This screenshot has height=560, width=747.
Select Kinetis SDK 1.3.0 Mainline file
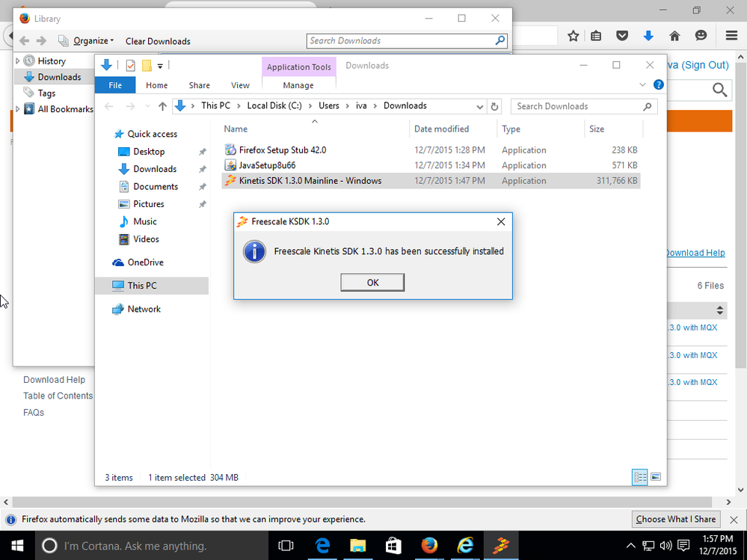pyautogui.click(x=431, y=180)
